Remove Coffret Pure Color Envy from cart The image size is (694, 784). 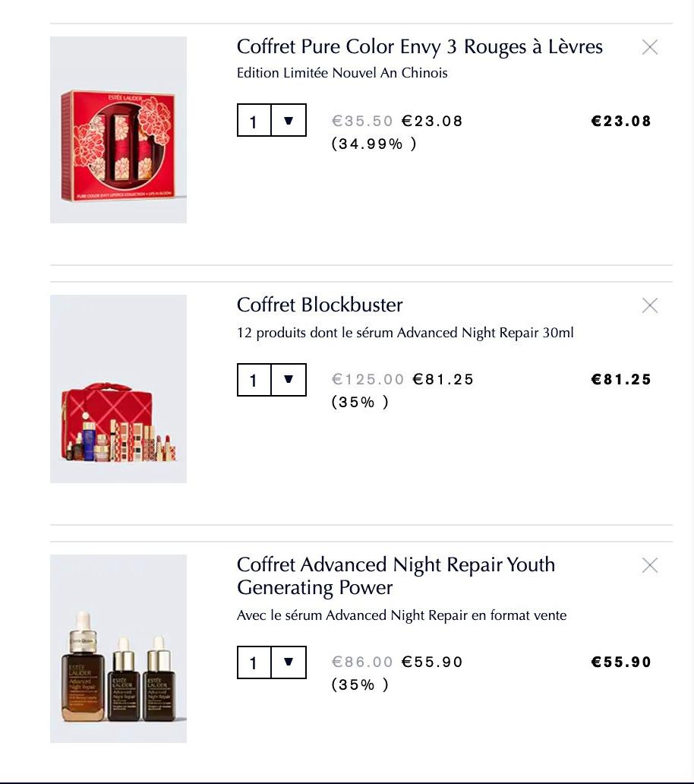(x=649, y=47)
